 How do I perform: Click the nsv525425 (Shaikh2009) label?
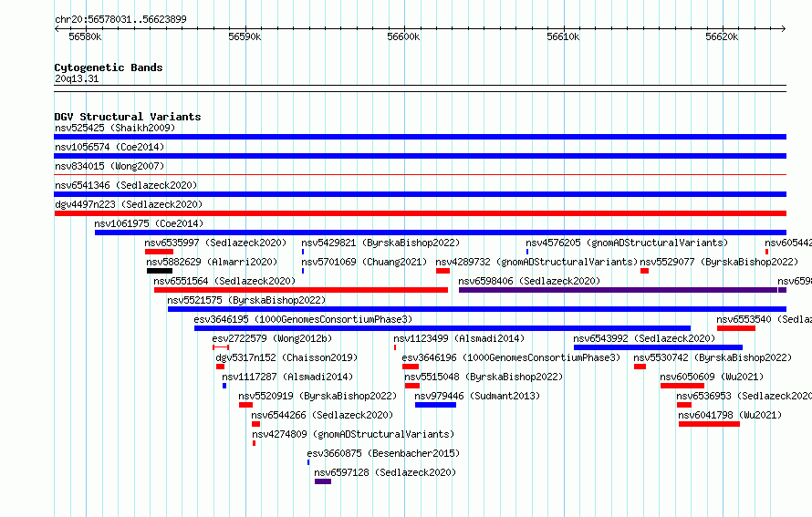pyautogui.click(x=115, y=128)
